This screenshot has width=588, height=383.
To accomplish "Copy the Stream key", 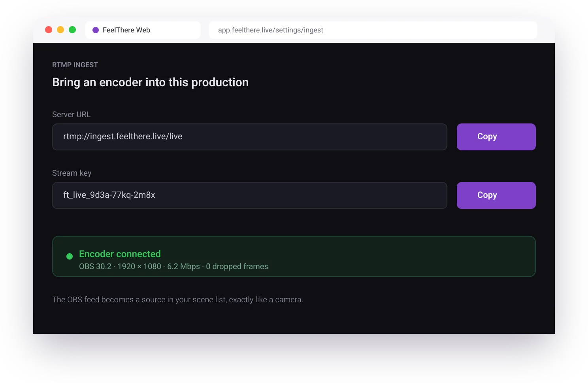I will [496, 195].
